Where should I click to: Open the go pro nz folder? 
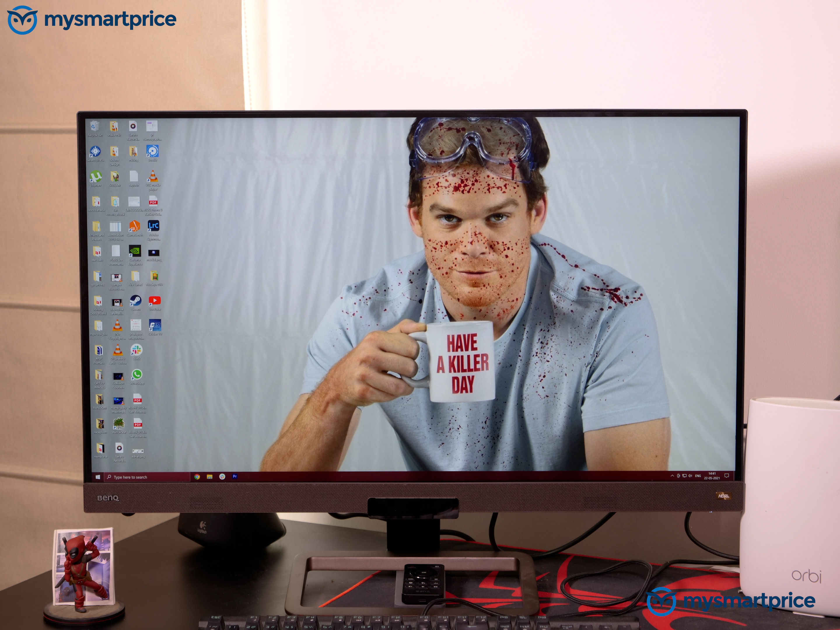(x=98, y=279)
